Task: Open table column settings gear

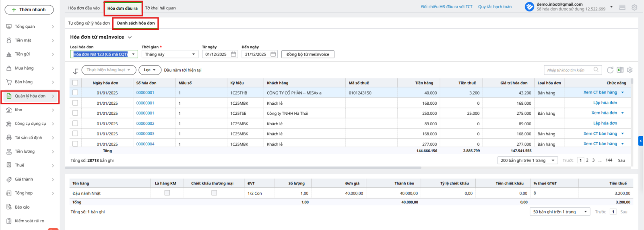Action: pos(630,70)
